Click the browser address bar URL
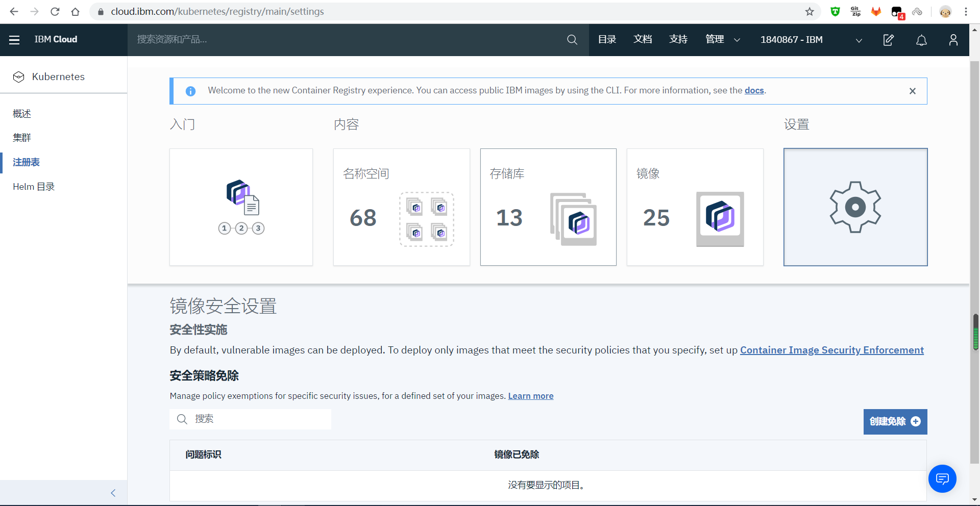This screenshot has width=980, height=506. [x=217, y=11]
